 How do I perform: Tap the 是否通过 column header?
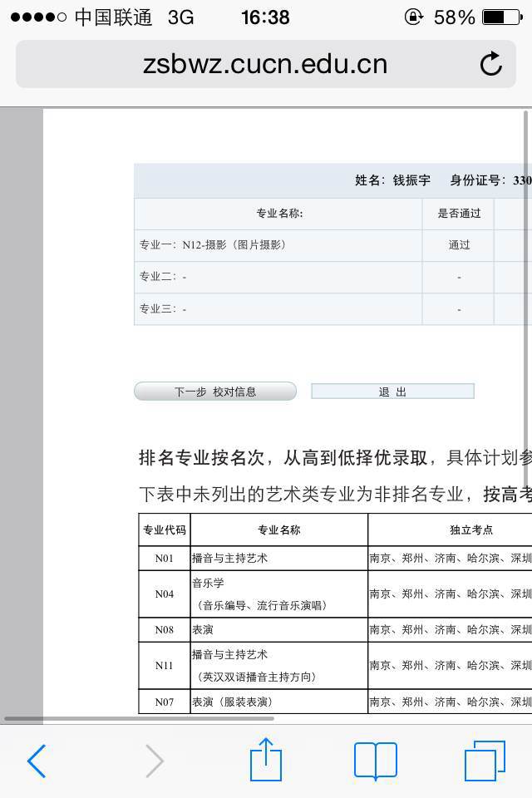[x=459, y=214]
